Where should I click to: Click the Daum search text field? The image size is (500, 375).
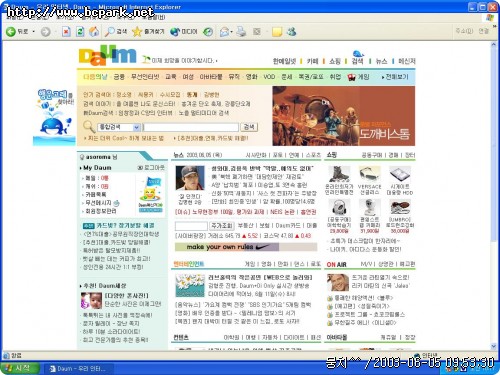(x=191, y=127)
